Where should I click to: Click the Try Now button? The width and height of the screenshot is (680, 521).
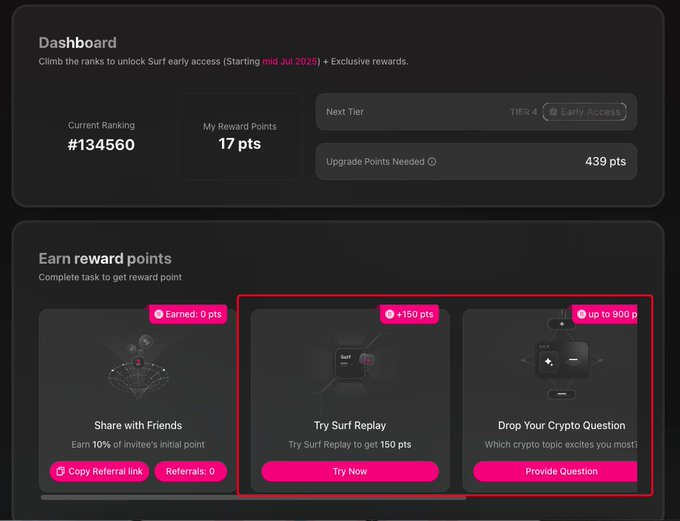pyautogui.click(x=350, y=471)
